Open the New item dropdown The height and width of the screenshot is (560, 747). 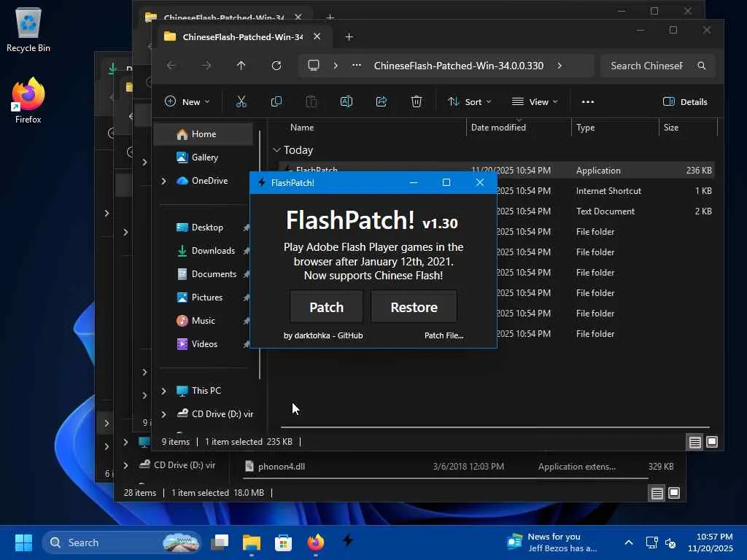187,101
